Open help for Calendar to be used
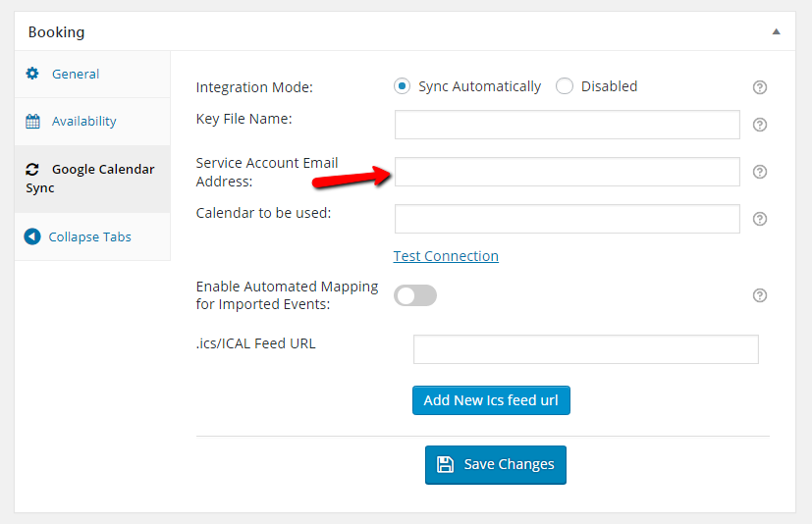The width and height of the screenshot is (812, 524). click(760, 219)
